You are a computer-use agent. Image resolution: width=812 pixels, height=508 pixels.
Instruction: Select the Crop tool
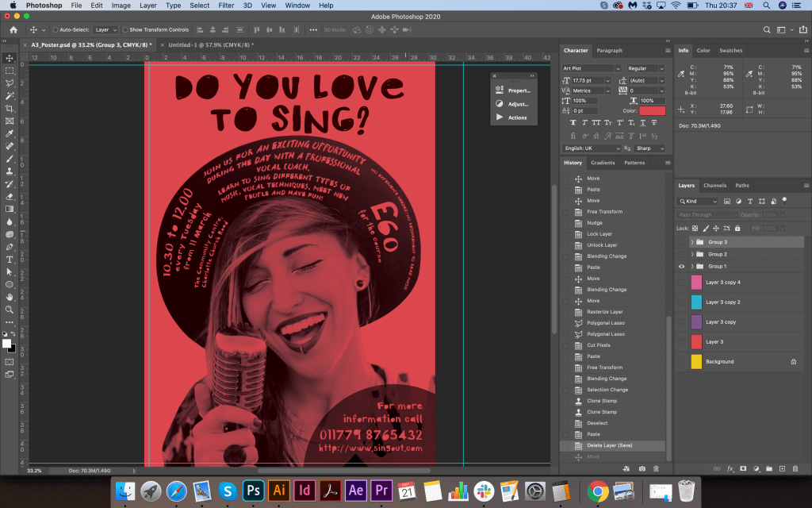tap(10, 108)
